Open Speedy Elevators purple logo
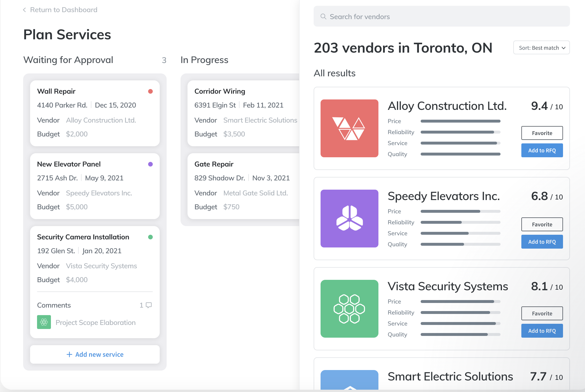 pyautogui.click(x=349, y=219)
